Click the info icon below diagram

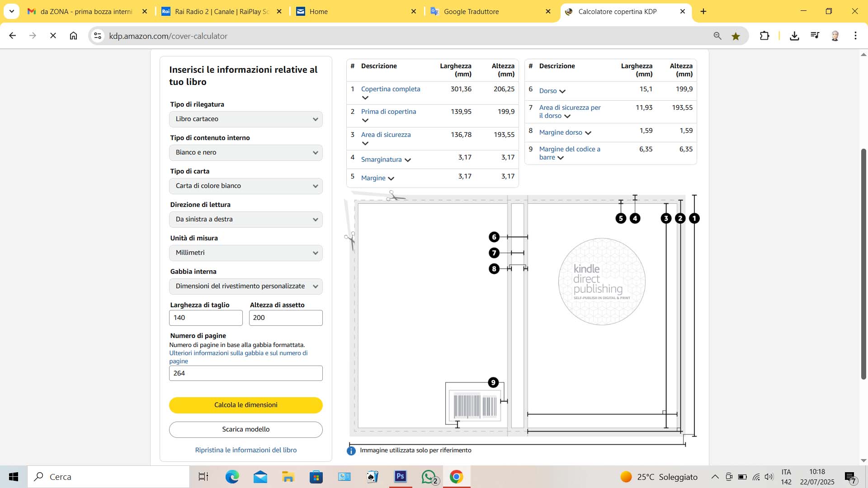click(x=351, y=450)
